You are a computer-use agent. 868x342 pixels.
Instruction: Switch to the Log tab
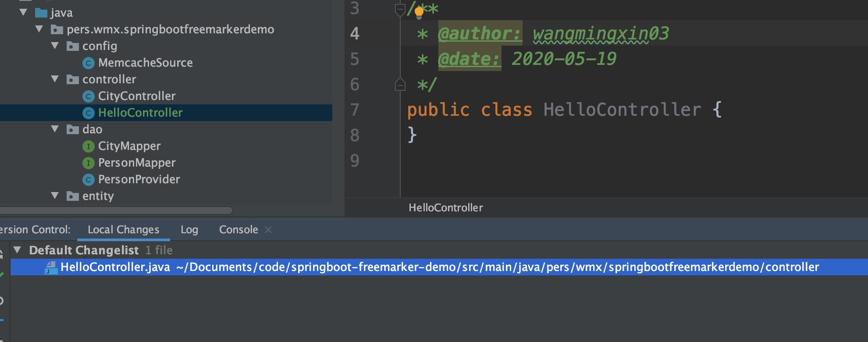(x=189, y=230)
